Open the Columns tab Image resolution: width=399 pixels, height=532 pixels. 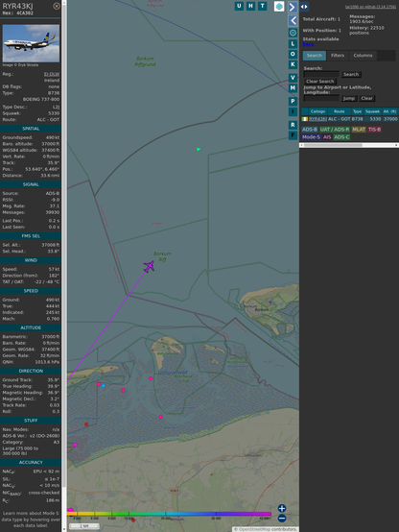tap(363, 56)
